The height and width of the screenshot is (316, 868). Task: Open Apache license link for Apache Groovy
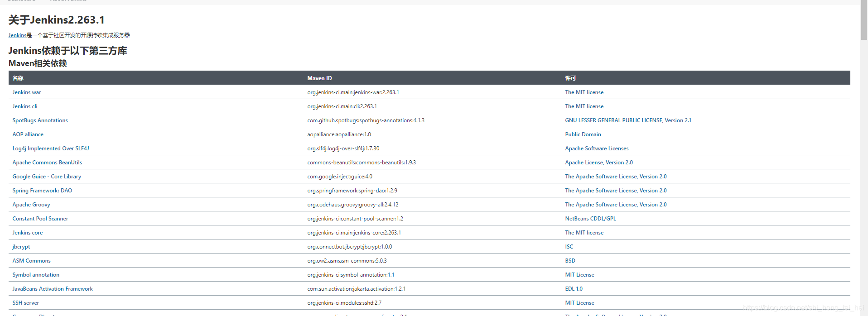coord(616,205)
